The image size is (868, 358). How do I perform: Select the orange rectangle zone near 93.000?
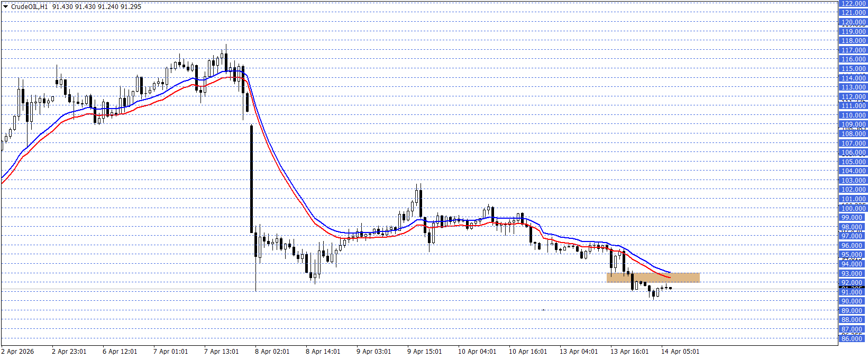point(653,278)
